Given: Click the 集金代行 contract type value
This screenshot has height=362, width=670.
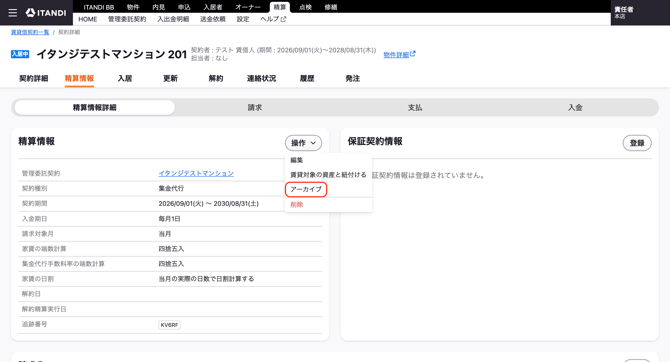Looking at the screenshot, I should (x=171, y=188).
